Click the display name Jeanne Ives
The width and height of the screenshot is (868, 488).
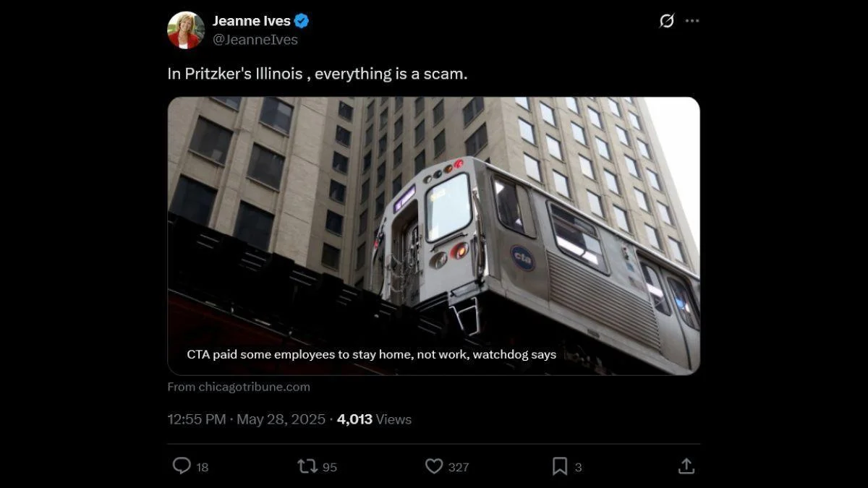coord(251,21)
